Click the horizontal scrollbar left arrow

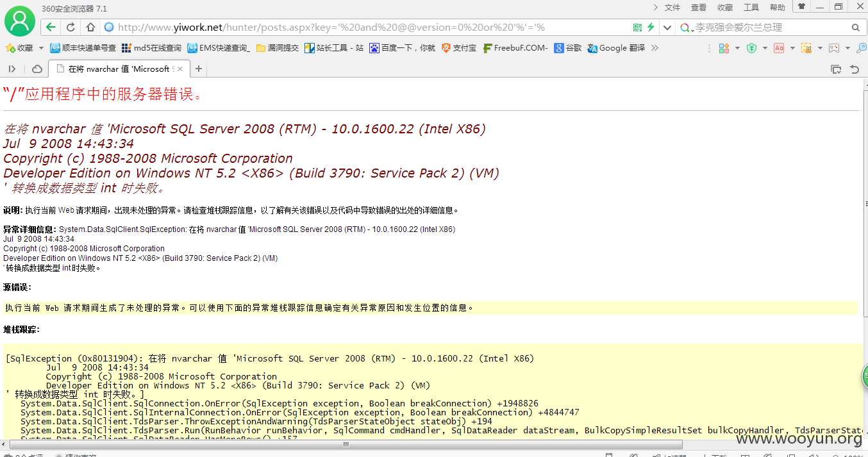coord(5,444)
